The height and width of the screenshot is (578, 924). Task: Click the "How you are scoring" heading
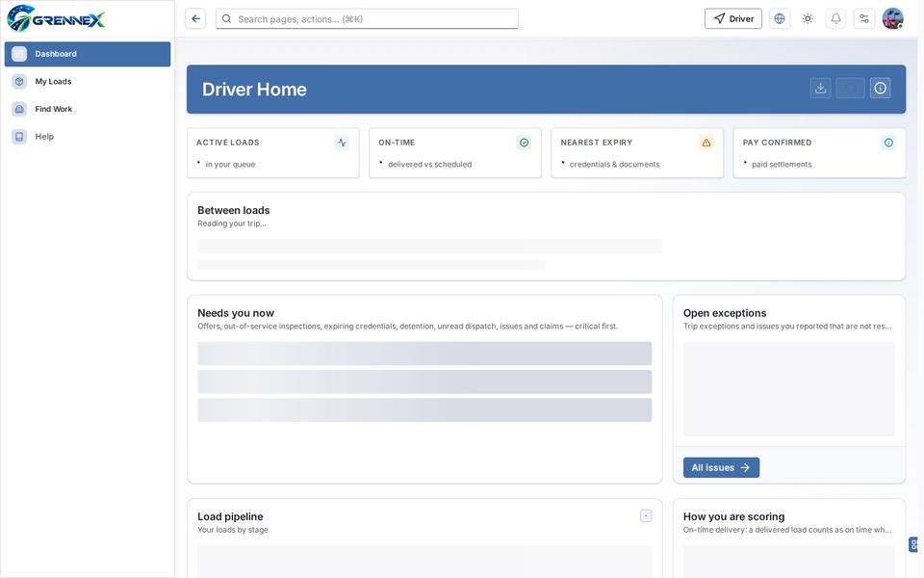click(x=734, y=516)
